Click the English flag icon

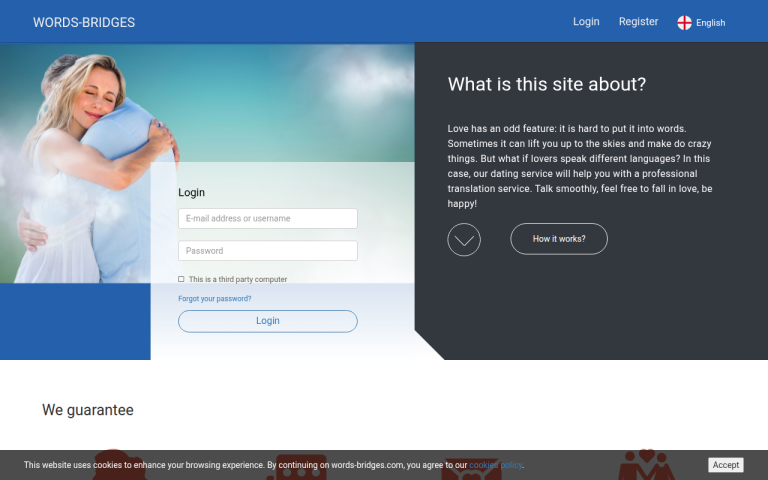[684, 23]
